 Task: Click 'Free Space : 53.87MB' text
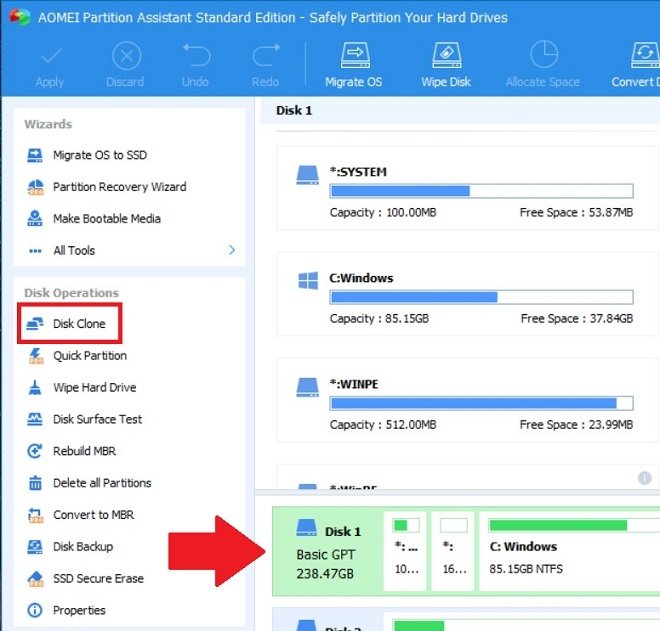tap(576, 213)
